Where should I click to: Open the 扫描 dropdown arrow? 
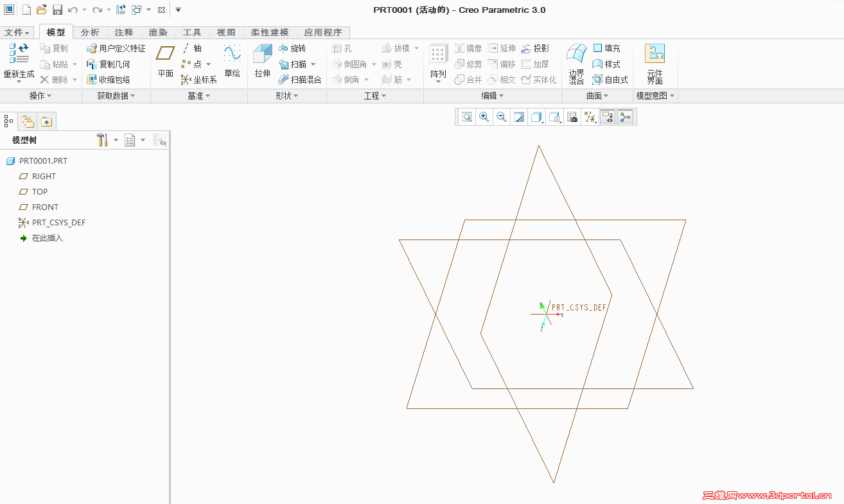[313, 64]
